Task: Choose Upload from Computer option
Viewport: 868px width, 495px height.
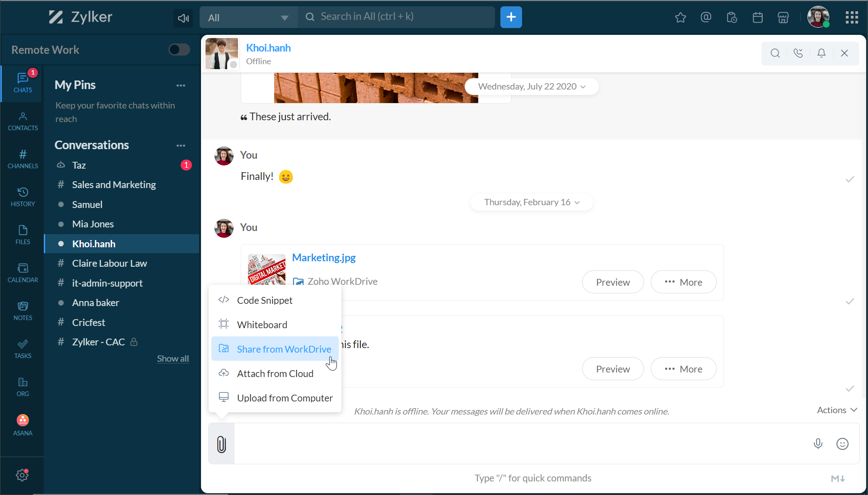Action: point(285,398)
